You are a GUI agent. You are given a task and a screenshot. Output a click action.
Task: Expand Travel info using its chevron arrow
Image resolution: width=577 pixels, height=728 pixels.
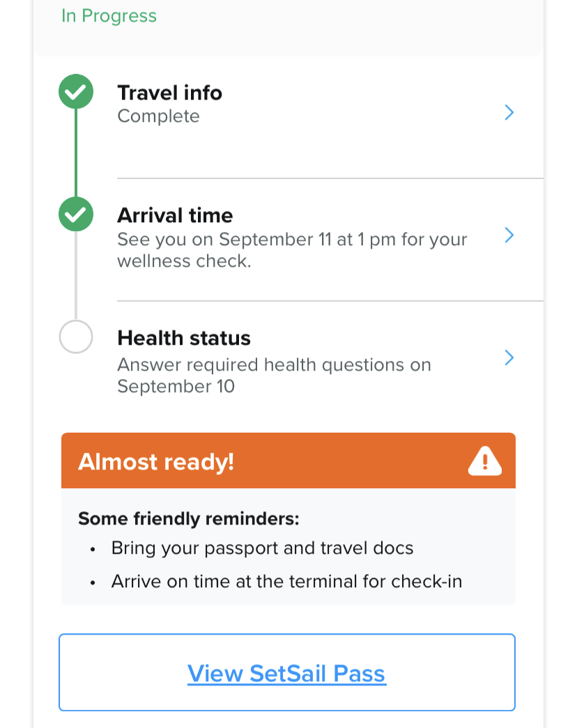[x=509, y=112]
